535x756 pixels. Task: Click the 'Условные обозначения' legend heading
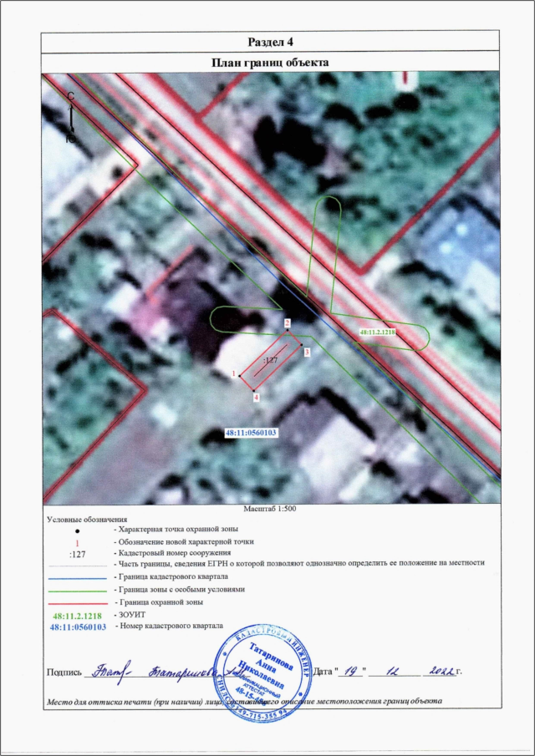pos(87,520)
